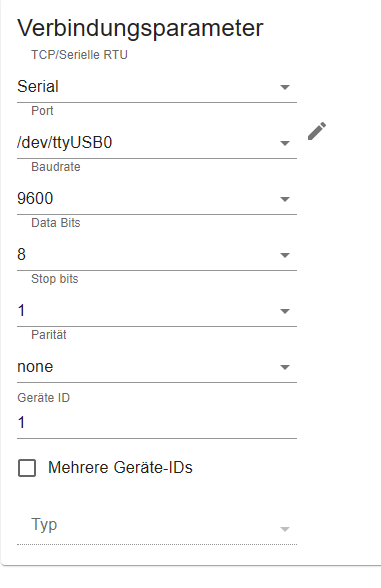
Task: Open the disabled Typ dropdown
Action: (x=157, y=528)
